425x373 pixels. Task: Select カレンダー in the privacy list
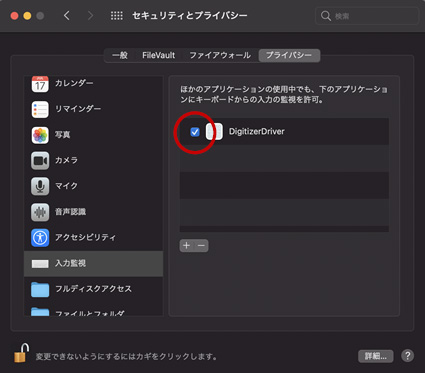pos(94,84)
